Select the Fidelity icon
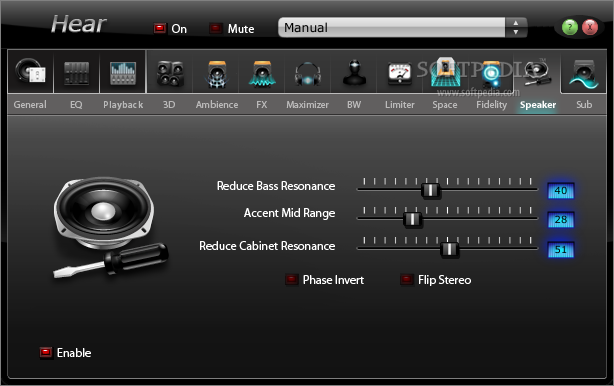The image size is (614, 386). [x=491, y=74]
